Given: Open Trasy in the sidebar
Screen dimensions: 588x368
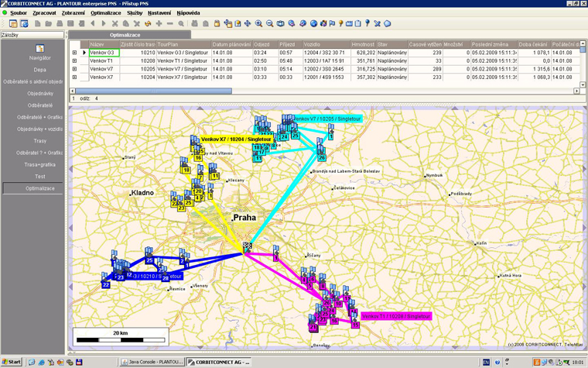Looking at the screenshot, I should (40, 141).
